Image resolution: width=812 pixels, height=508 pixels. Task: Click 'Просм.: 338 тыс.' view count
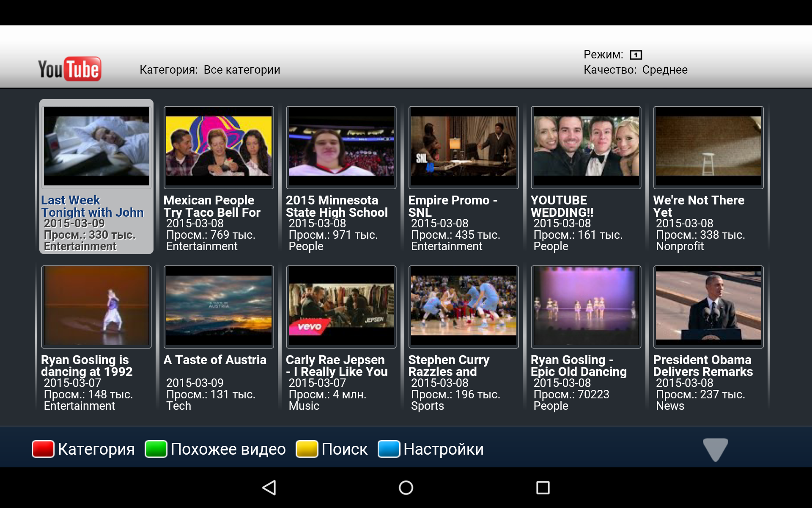coord(700,235)
